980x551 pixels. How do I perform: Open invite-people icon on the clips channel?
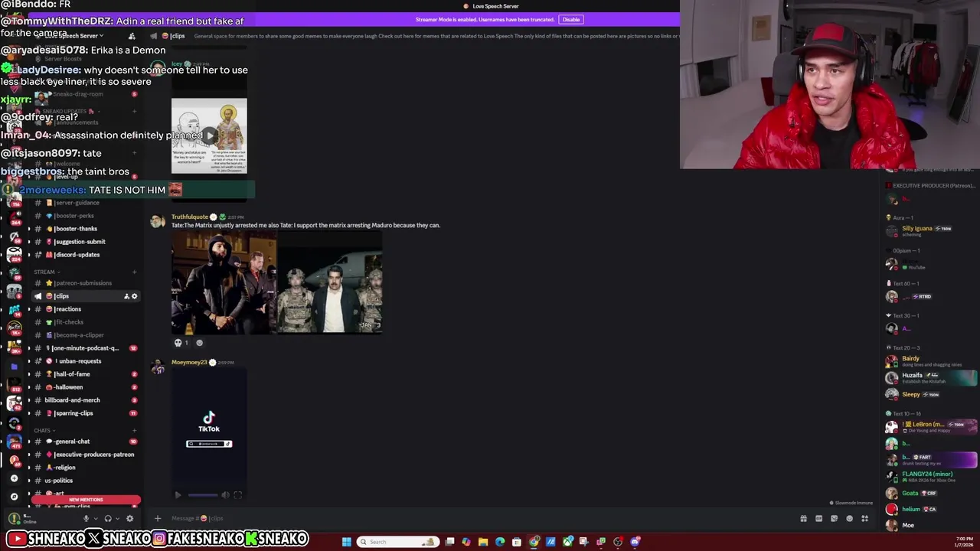click(x=126, y=296)
